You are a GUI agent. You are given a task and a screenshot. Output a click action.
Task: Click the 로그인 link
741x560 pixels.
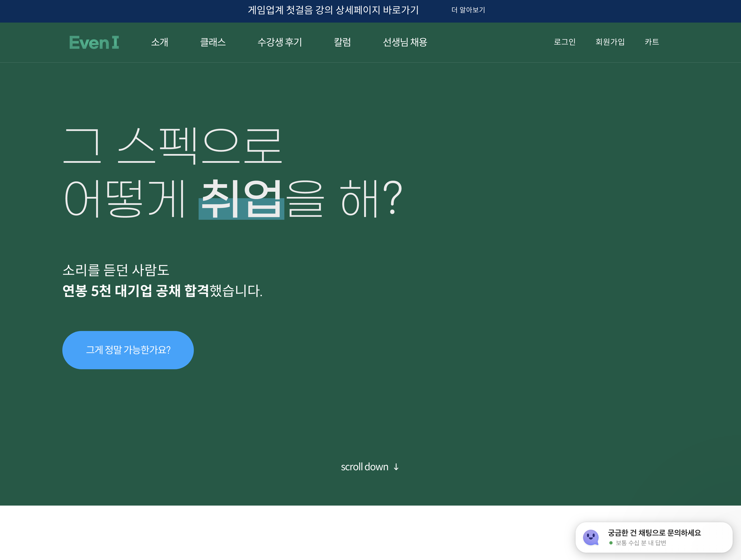pos(564,42)
